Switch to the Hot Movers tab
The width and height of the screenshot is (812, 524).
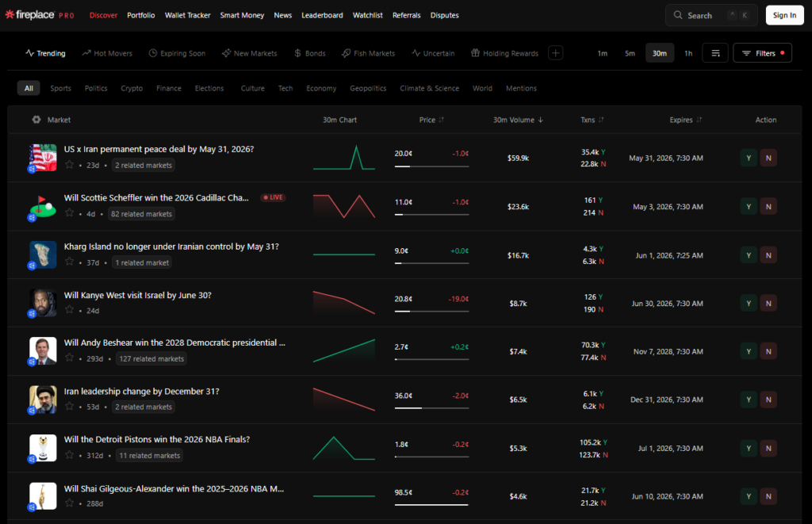click(107, 53)
